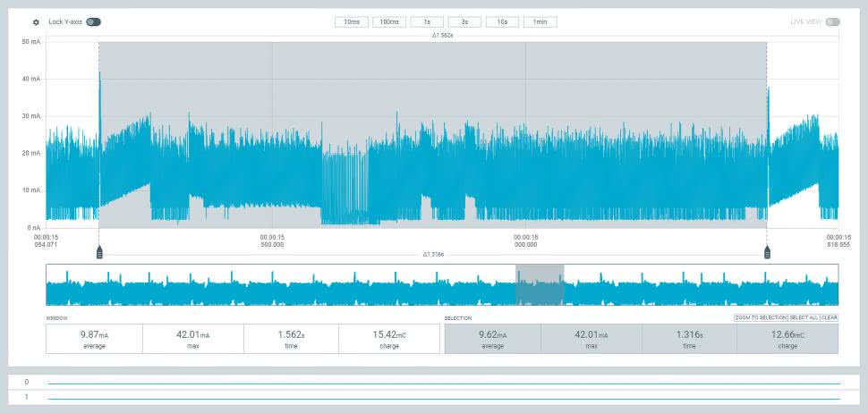
Task: Click the ZOOM TO SELECTION button
Action: 760,317
